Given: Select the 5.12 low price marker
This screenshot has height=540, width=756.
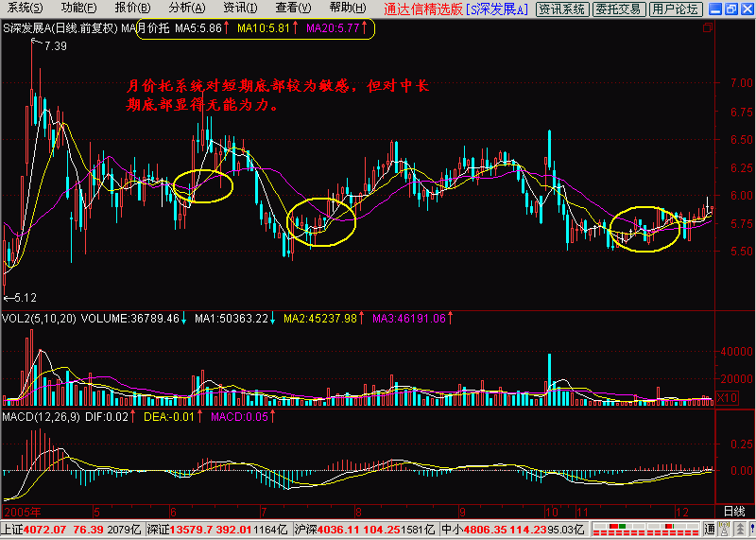Looking at the screenshot, I should pos(25,296).
